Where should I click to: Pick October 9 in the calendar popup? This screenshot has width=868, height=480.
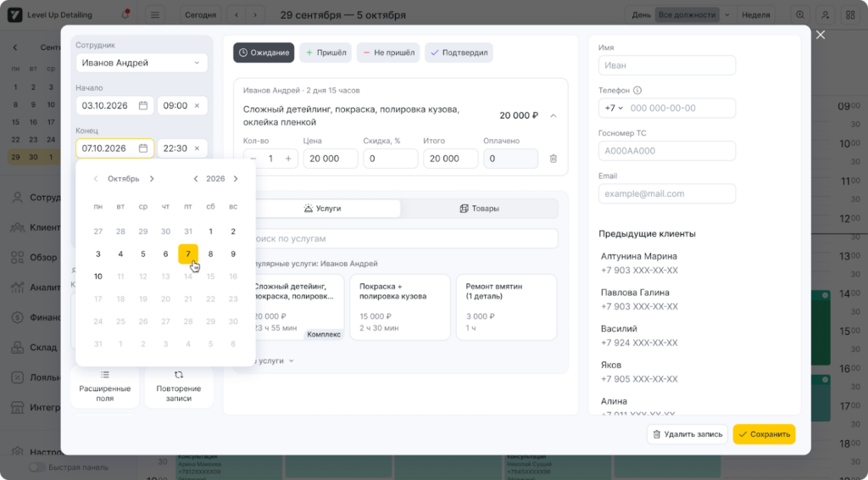tap(233, 254)
